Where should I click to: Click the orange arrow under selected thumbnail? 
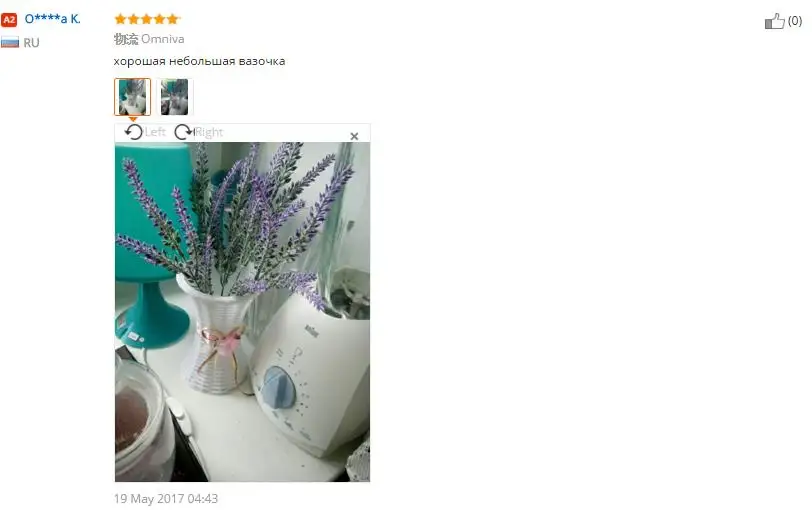[x=133, y=119]
